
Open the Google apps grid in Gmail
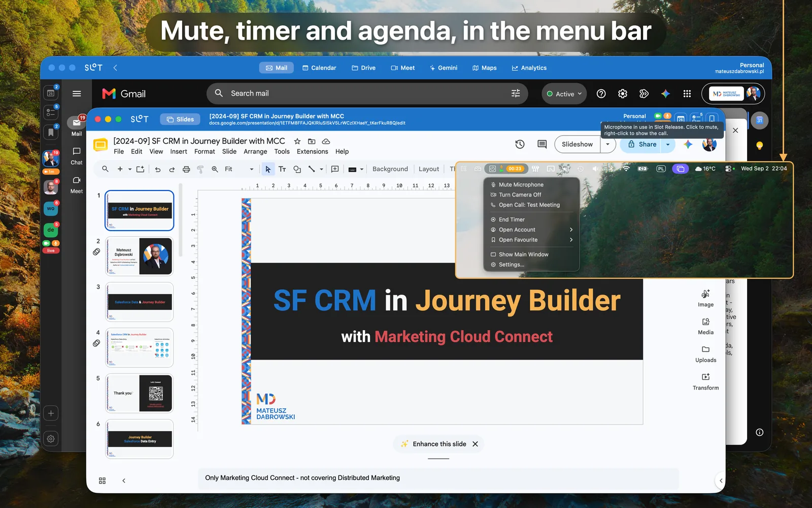pyautogui.click(x=687, y=93)
